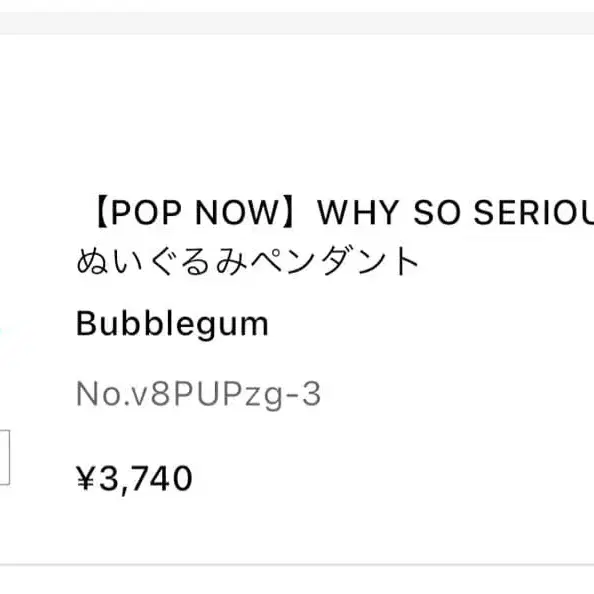This screenshot has height=594, width=594.
Task: Click the -3 suffix of item number
Action: (303, 394)
